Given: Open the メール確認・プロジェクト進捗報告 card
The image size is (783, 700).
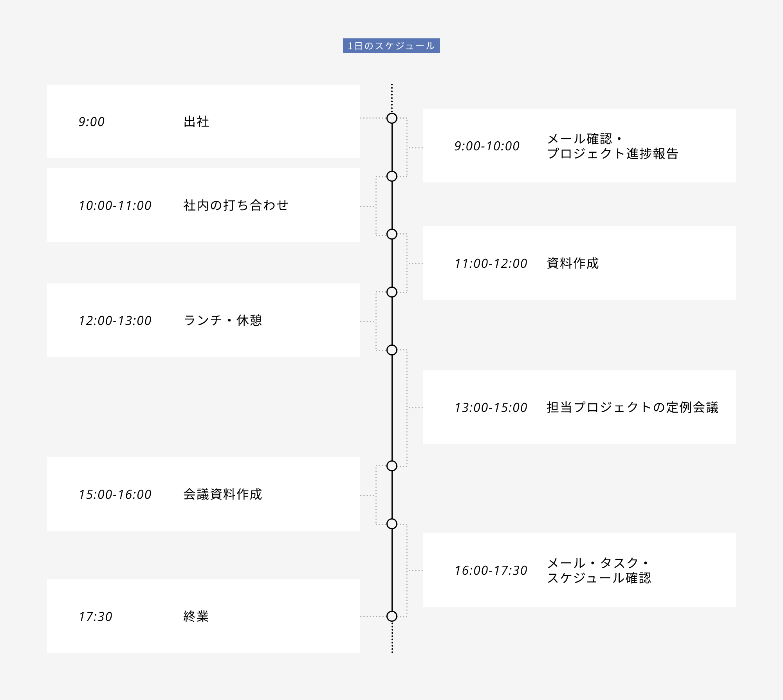Looking at the screenshot, I should pyautogui.click(x=579, y=146).
